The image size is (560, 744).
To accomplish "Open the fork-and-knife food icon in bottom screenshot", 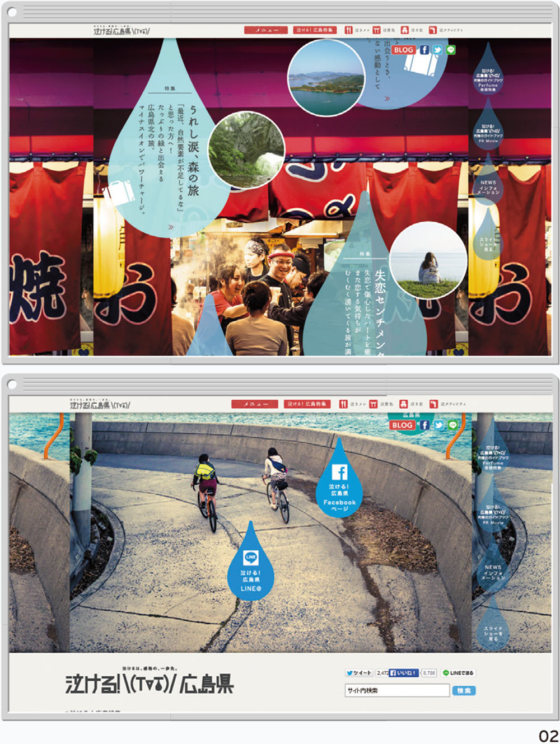I will click(343, 404).
